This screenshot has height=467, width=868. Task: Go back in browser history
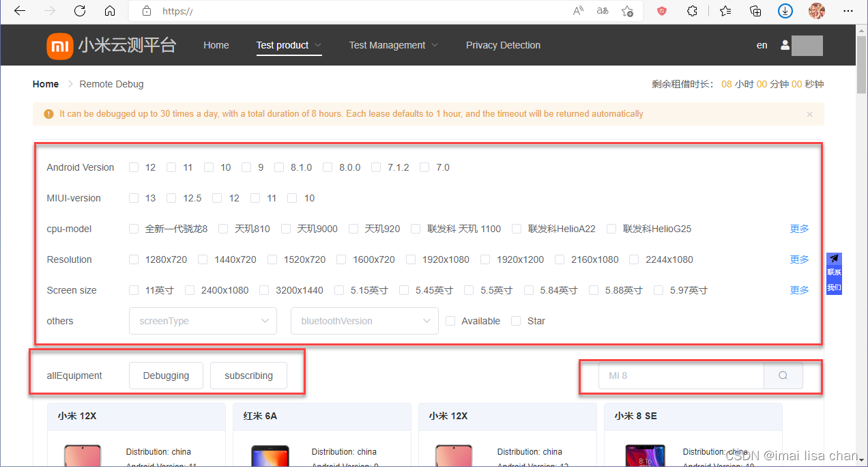(20, 11)
